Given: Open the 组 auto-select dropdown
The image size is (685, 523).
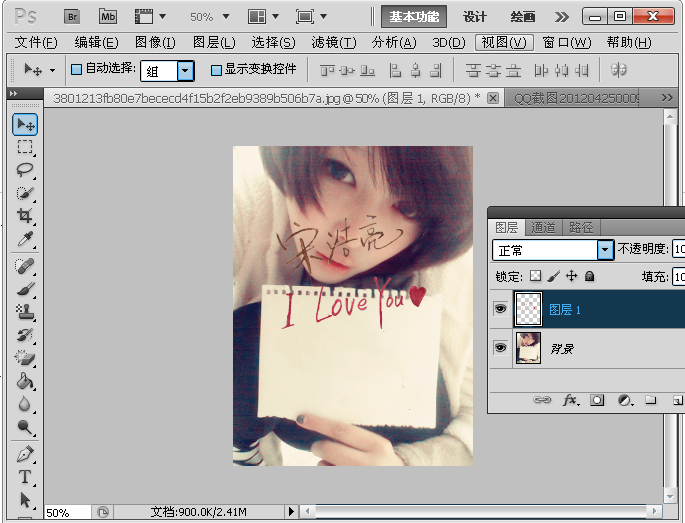Looking at the screenshot, I should pos(185,70).
